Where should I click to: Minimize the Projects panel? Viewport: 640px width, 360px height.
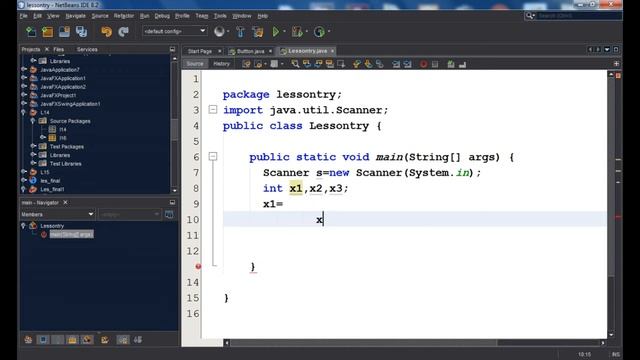(x=172, y=49)
